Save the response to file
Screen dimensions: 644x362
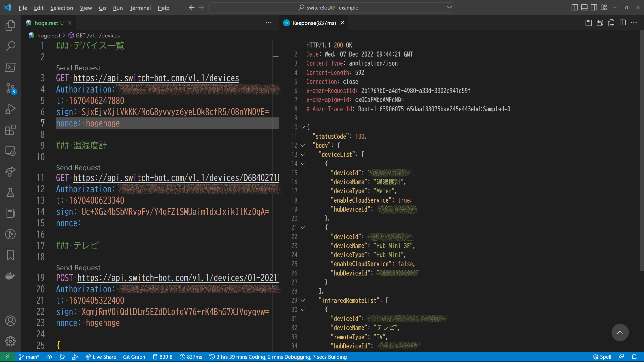pos(588,23)
